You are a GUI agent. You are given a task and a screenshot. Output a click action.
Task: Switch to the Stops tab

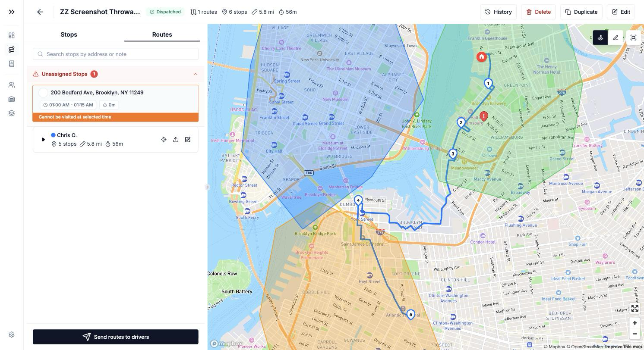(x=69, y=34)
